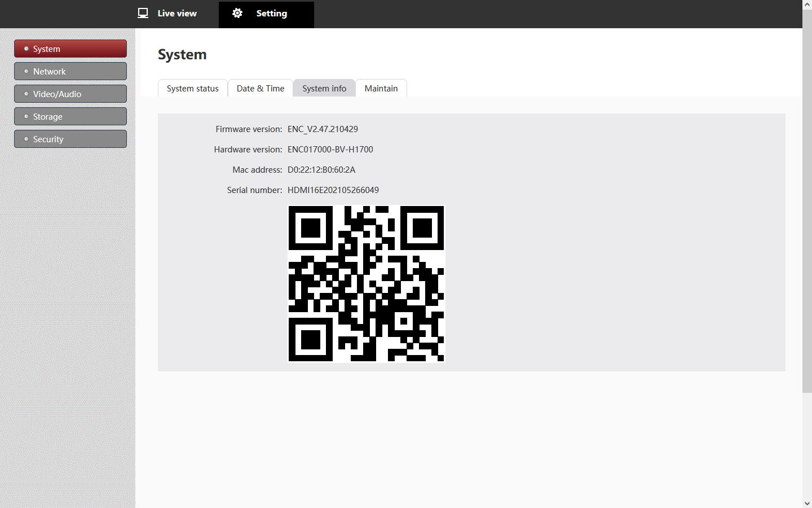Open the Storage section
Screen dimensions: 812x508
point(70,116)
